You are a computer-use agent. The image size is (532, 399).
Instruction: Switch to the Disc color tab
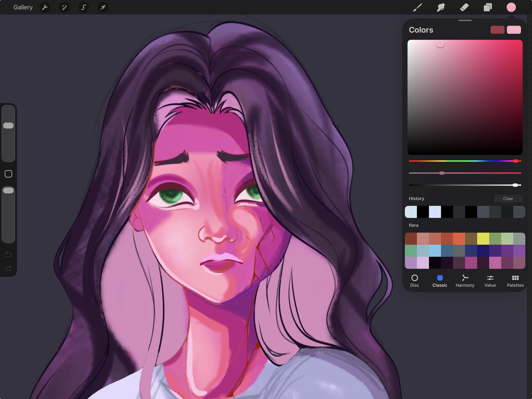click(414, 281)
